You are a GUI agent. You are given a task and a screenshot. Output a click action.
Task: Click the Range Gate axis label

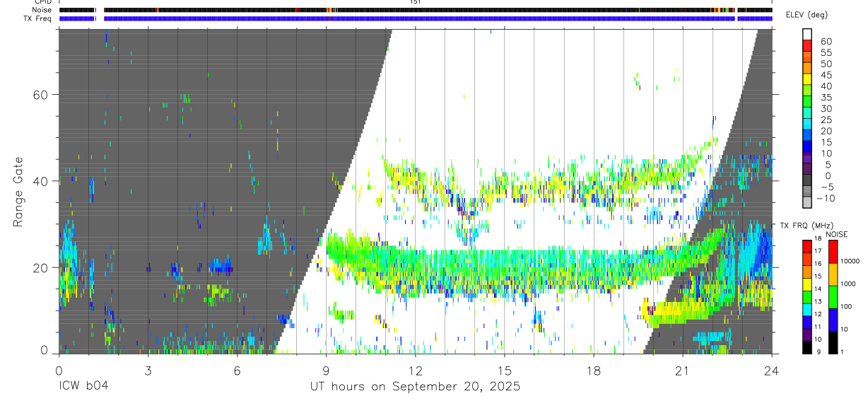pyautogui.click(x=18, y=191)
